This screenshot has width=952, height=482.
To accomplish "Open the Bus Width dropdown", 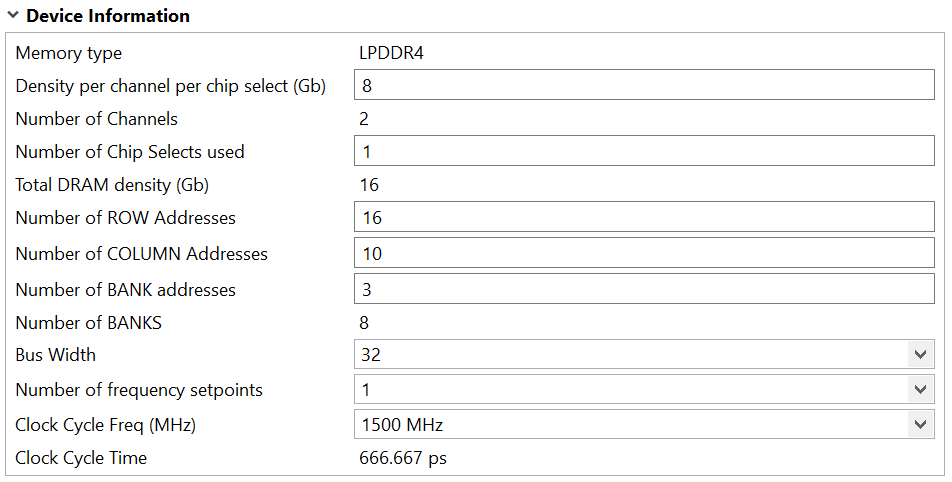I will tap(920, 355).
